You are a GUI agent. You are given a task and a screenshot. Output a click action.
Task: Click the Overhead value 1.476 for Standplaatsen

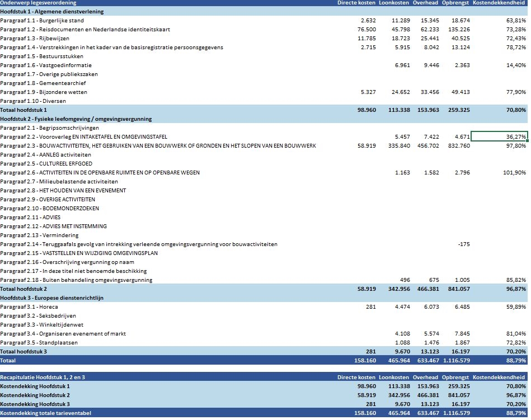click(429, 343)
